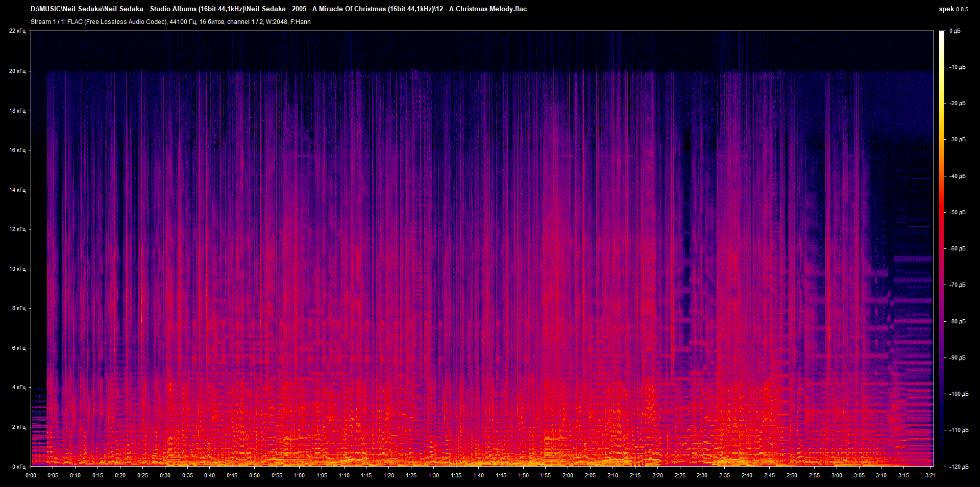Click the 1:15 time axis label
Screen dimensions: 980x487
[x=366, y=475]
